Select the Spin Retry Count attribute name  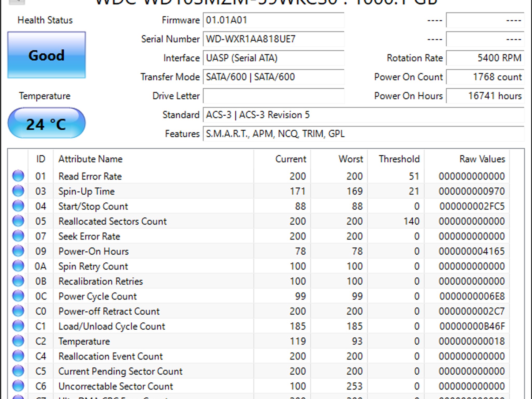tap(93, 267)
